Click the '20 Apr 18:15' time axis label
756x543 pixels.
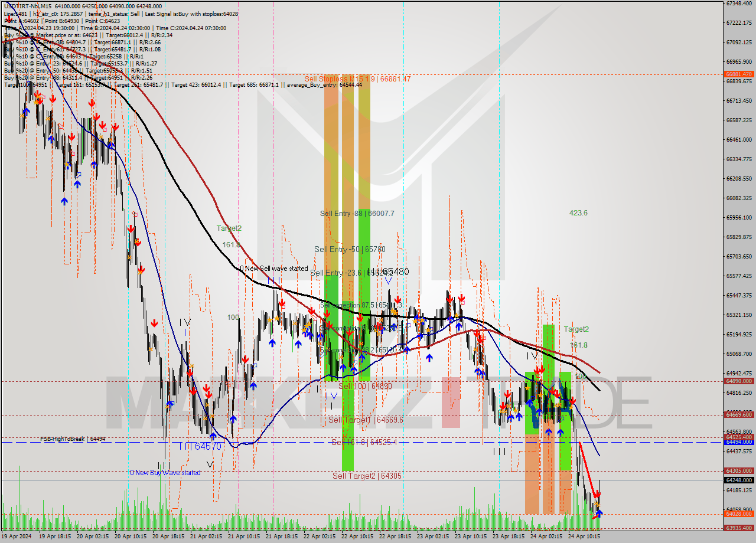tap(168, 537)
